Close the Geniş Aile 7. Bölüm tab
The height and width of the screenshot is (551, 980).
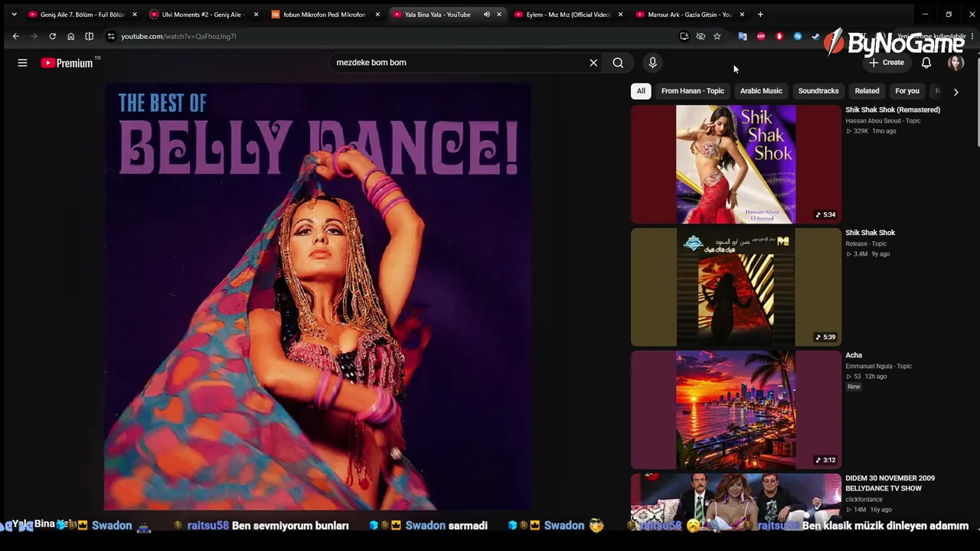tap(135, 15)
